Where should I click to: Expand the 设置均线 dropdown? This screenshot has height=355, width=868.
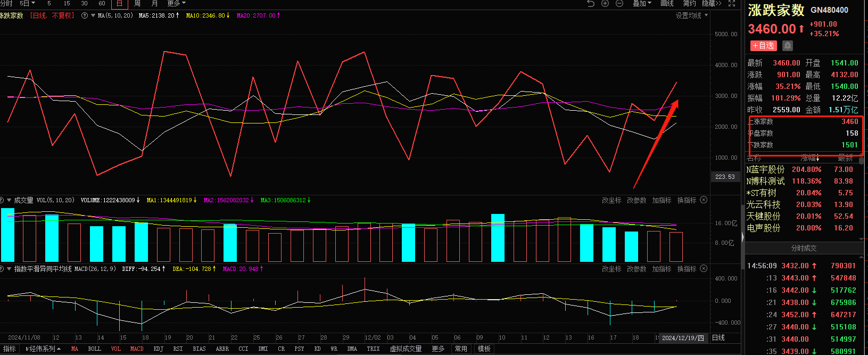pyautogui.click(x=691, y=15)
